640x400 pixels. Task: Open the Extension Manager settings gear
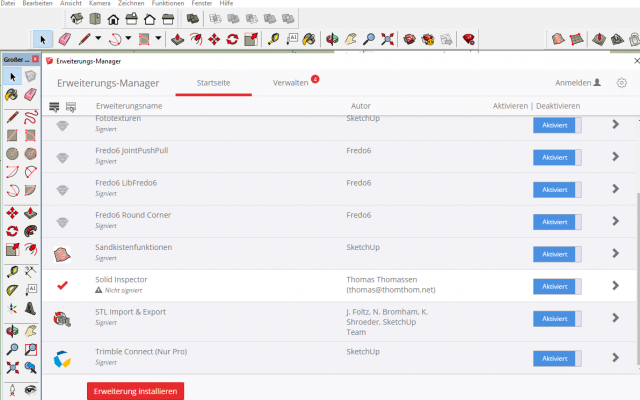point(621,83)
